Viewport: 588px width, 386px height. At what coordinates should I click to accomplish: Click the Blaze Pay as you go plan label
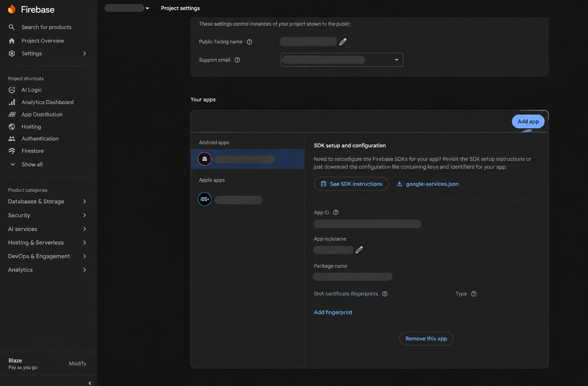23,364
